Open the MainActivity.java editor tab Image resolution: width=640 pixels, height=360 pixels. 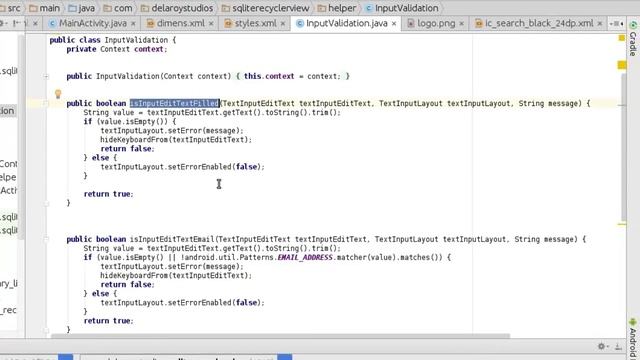click(93, 24)
